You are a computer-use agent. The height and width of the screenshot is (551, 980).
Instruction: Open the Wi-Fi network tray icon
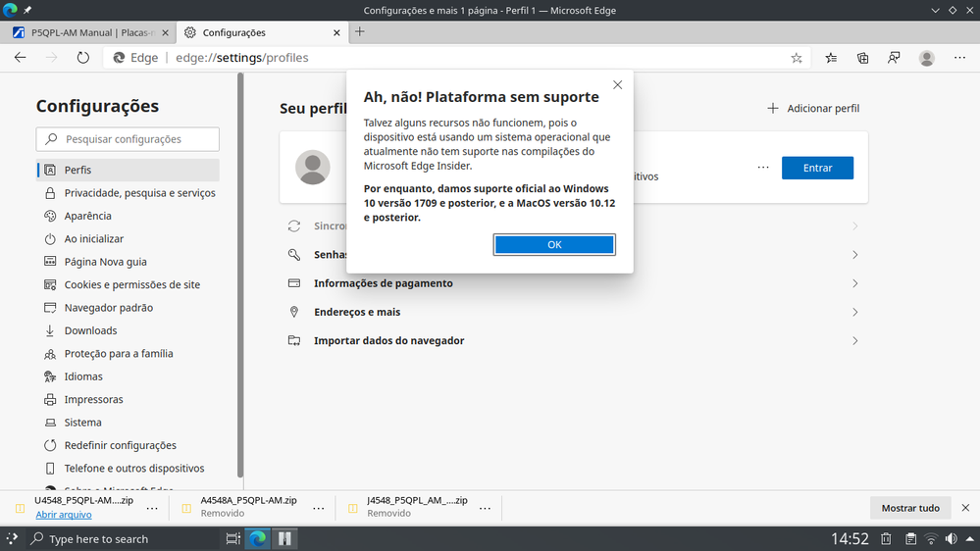coord(931,538)
